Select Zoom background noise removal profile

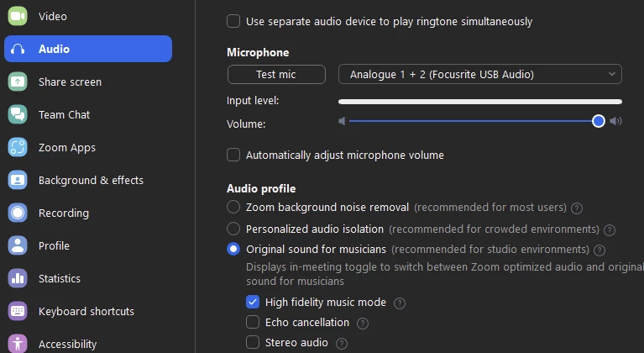(x=233, y=207)
